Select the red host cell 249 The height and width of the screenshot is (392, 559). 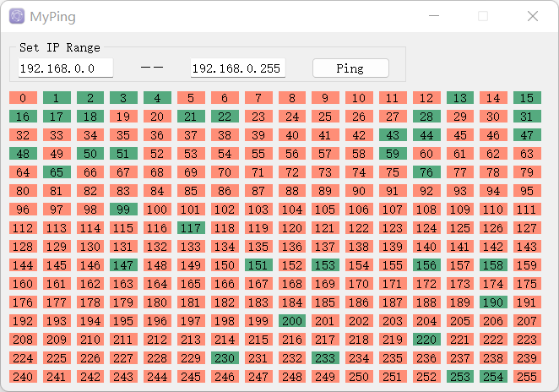tap(325, 377)
